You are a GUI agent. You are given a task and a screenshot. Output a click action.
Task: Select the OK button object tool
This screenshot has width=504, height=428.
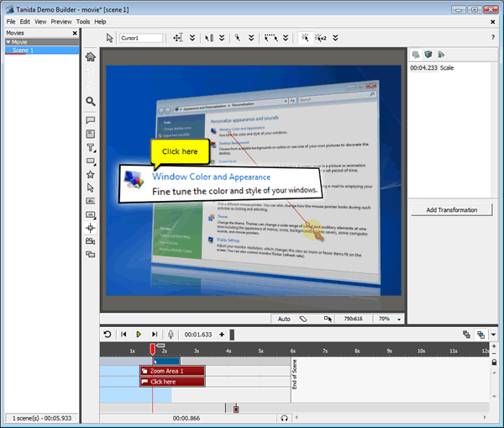click(x=91, y=214)
